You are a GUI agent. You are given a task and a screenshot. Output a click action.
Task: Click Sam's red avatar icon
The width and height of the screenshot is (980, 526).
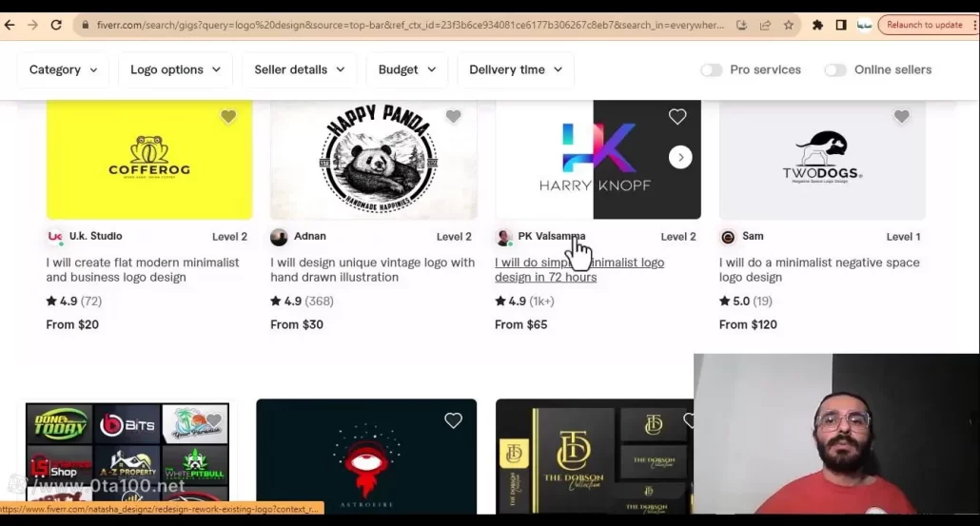[728, 237]
